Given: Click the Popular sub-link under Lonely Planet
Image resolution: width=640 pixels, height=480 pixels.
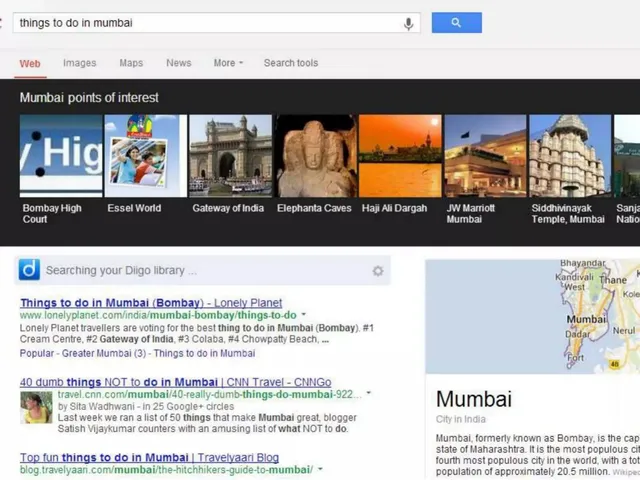Looking at the screenshot, I should coord(37,353).
